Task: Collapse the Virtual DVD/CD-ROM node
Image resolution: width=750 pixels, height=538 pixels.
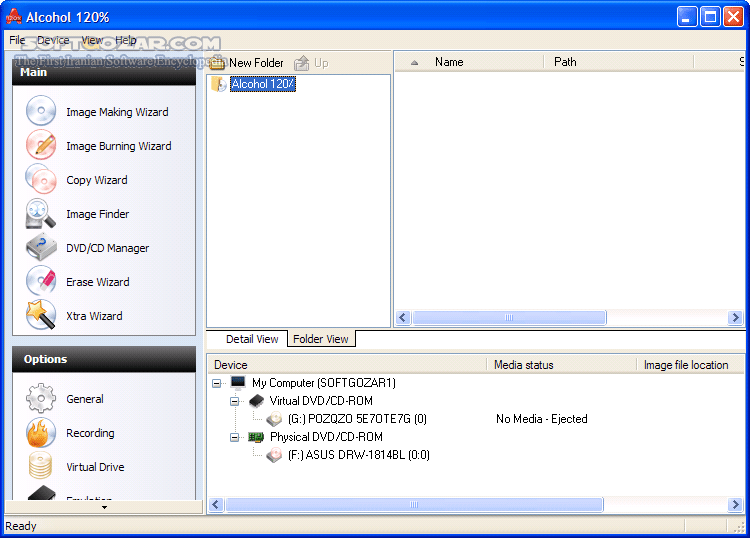Action: click(x=236, y=401)
